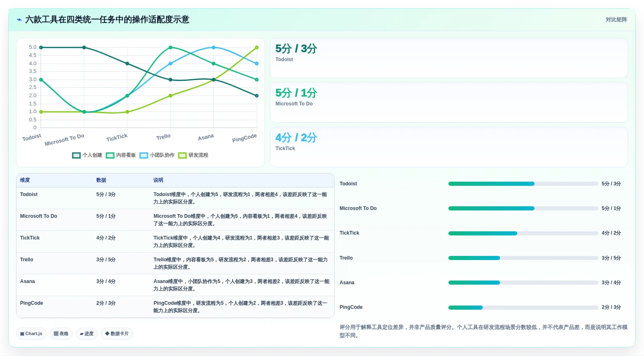Click the 维度 column header
The height and width of the screenshot is (356, 644).
25,180
